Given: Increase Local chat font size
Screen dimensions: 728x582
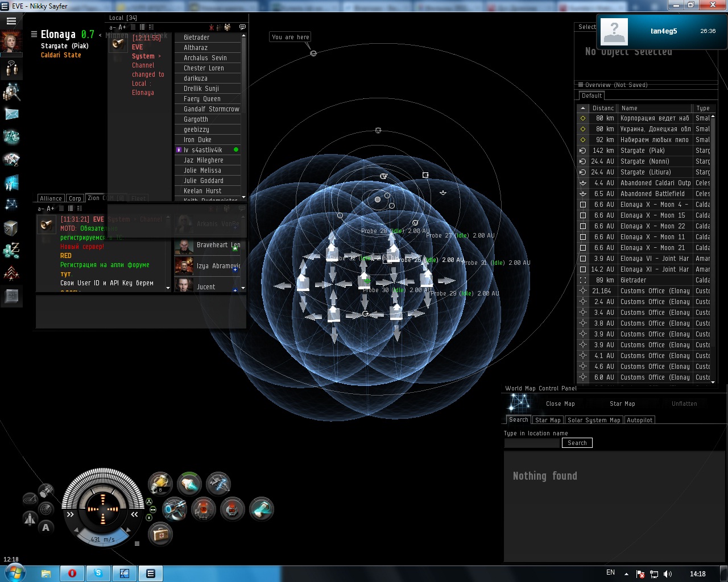Looking at the screenshot, I should click(x=122, y=27).
